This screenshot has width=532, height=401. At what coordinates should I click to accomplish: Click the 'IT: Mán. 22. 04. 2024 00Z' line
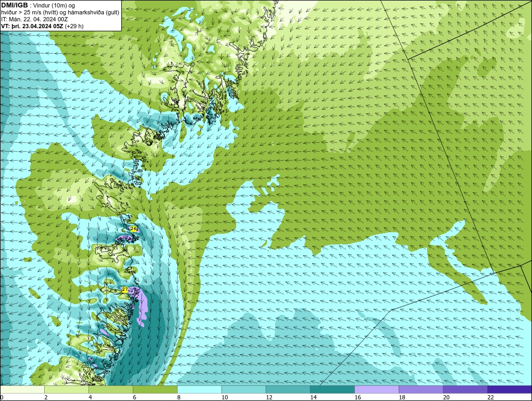point(35,19)
